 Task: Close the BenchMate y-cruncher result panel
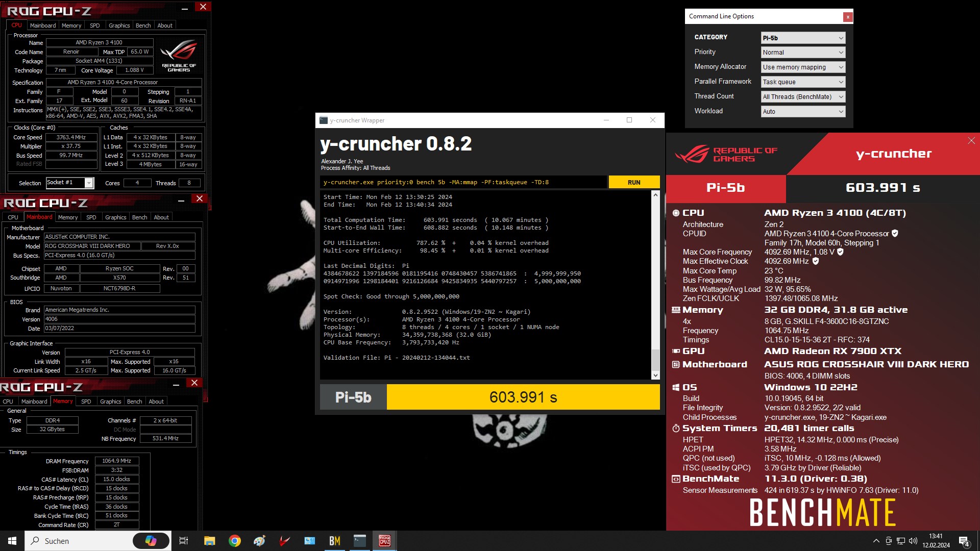click(971, 140)
